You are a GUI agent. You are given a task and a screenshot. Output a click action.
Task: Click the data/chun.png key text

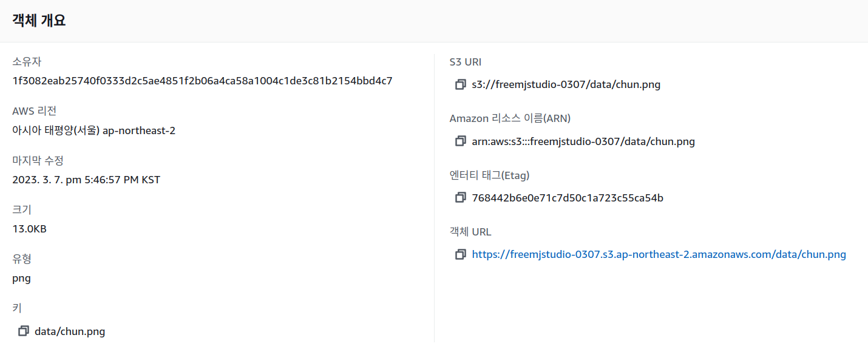(70, 331)
